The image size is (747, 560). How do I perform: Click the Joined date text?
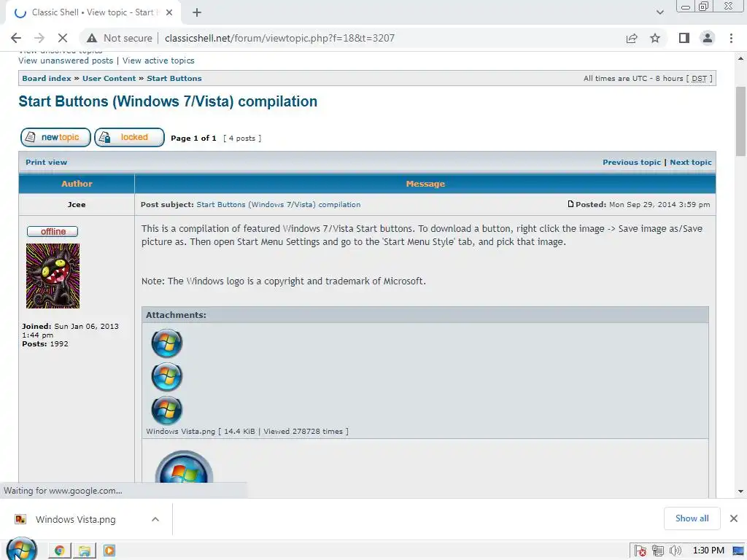[70, 330]
